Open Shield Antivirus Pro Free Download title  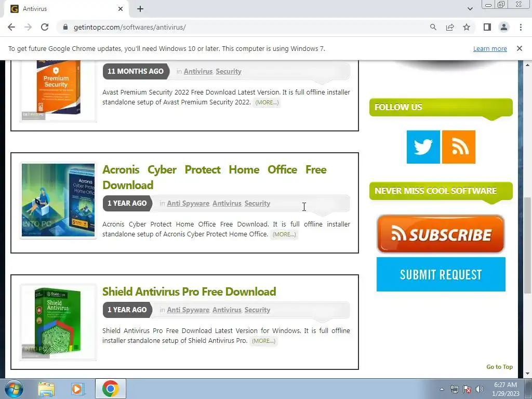189,291
